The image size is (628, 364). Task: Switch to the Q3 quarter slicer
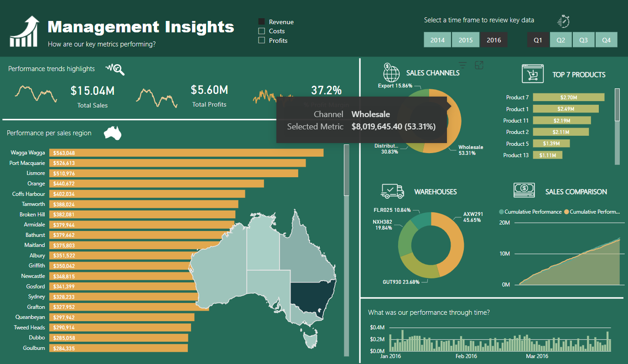(x=583, y=40)
